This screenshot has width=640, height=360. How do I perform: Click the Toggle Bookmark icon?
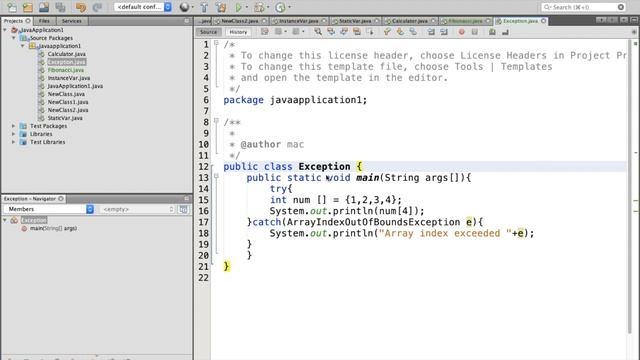[413, 31]
